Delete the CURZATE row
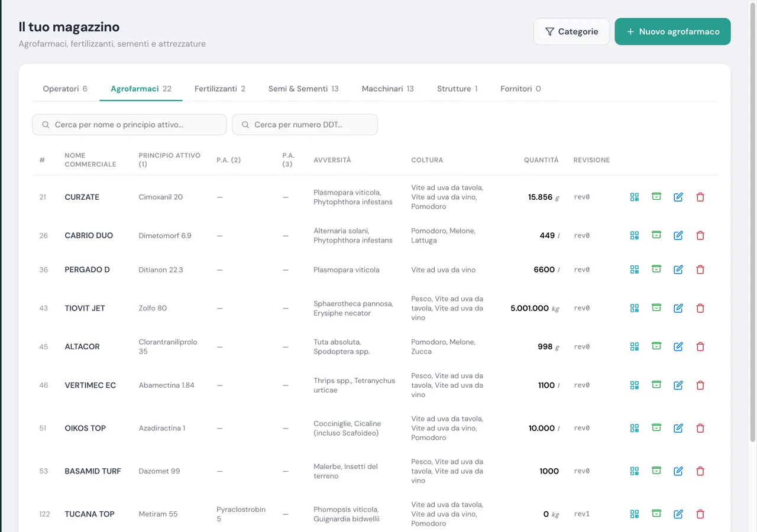The height and width of the screenshot is (532, 757). (700, 197)
